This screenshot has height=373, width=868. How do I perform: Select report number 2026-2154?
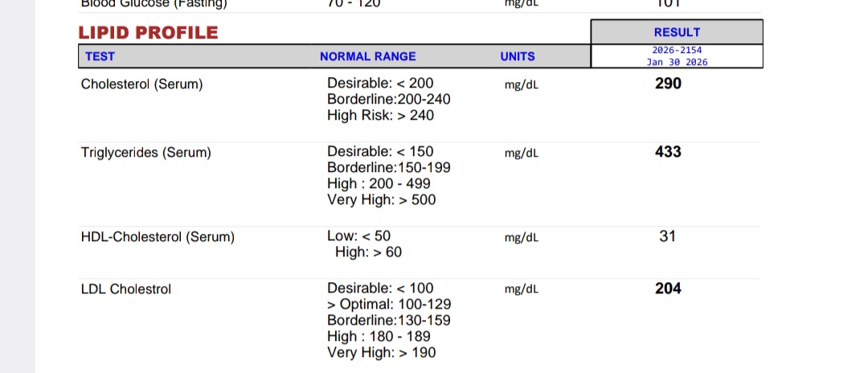tap(677, 51)
